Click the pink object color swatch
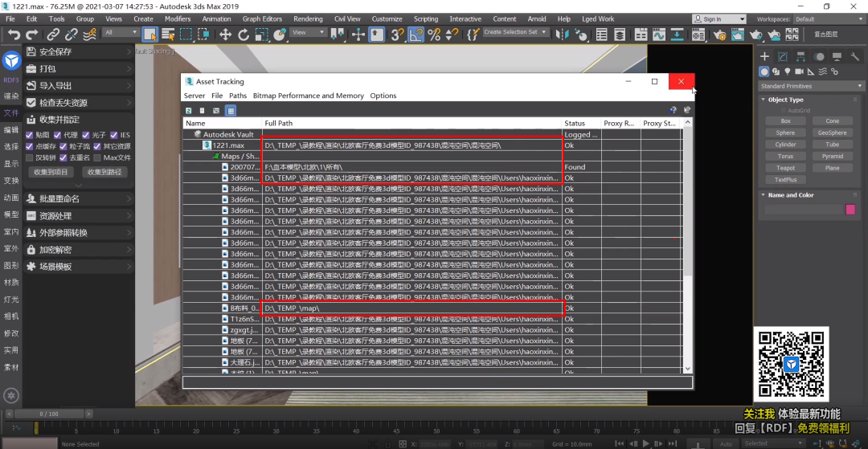Image resolution: width=868 pixels, height=449 pixels. tap(850, 210)
